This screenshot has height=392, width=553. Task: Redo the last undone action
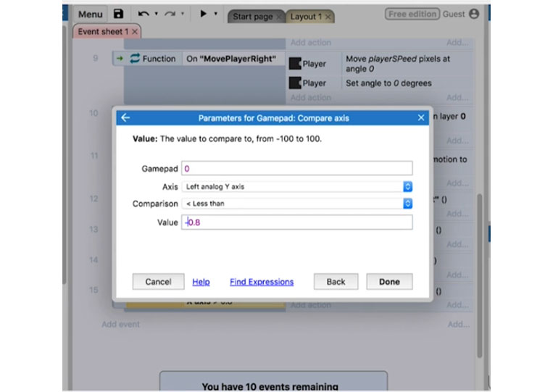coord(170,14)
